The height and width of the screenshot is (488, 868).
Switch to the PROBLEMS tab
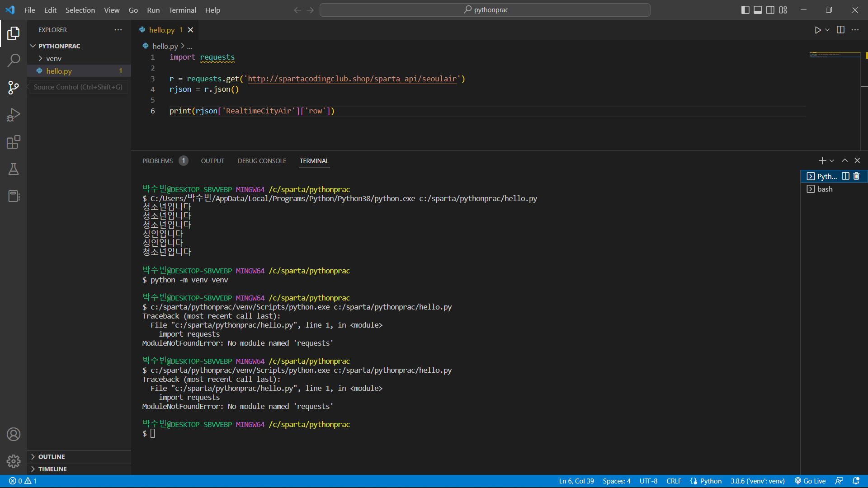coord(157,161)
